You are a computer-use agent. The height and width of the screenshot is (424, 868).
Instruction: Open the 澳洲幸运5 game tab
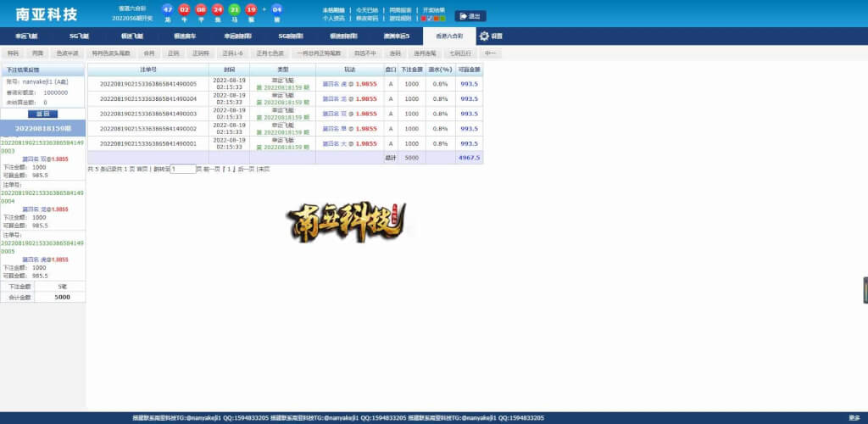pos(397,36)
